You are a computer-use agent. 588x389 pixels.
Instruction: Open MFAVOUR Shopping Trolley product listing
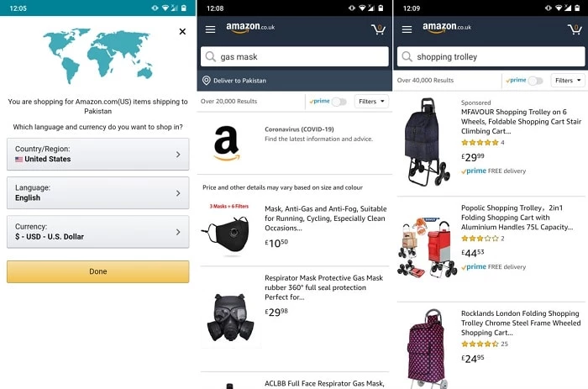pos(521,122)
